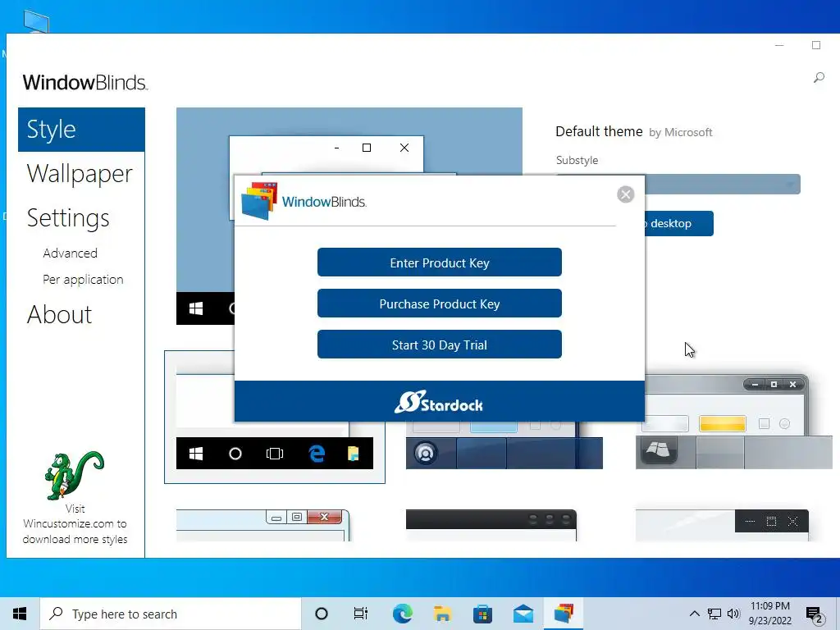Choose the classic XP-like red close style thumbnail

coord(263,525)
